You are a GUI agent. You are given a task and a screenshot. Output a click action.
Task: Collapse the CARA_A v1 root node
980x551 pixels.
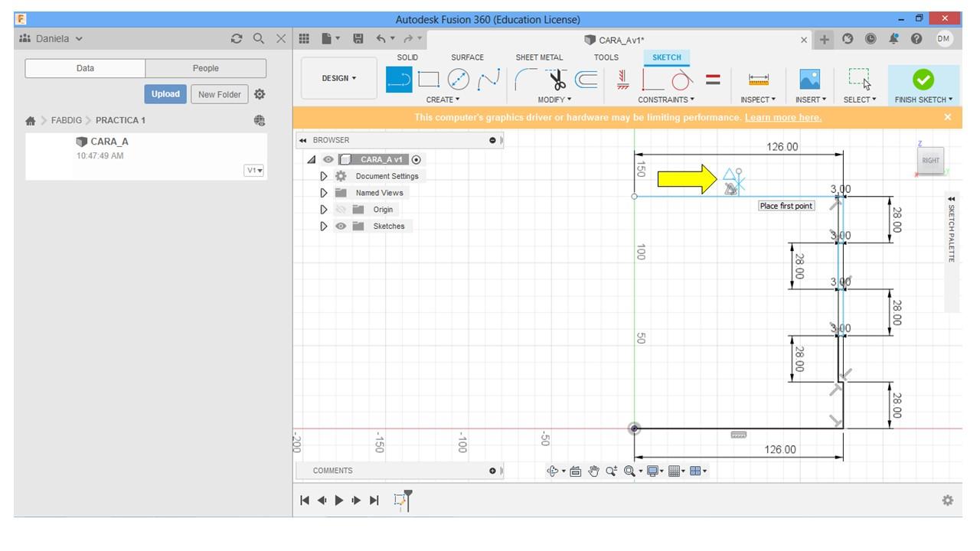tap(312, 159)
